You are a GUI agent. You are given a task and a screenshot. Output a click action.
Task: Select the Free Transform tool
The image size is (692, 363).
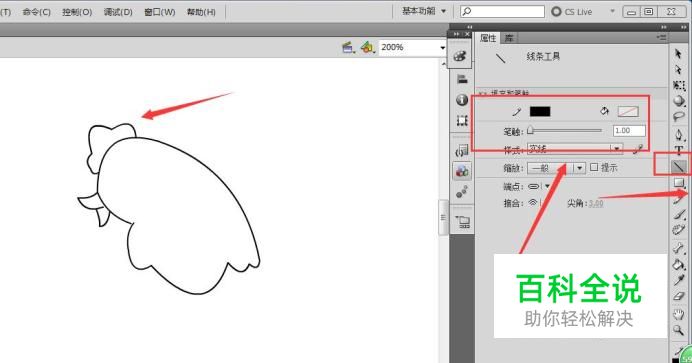click(679, 85)
